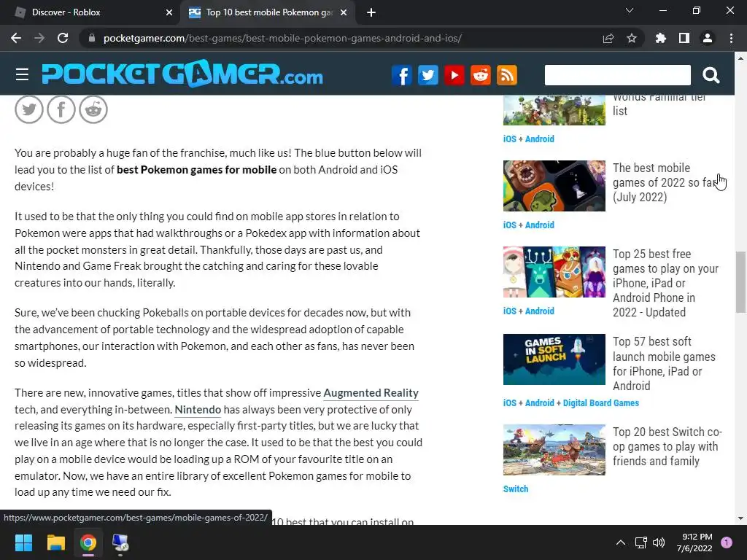The width and height of the screenshot is (747, 560).
Task: Open the Windows Start menu
Action: [23, 542]
